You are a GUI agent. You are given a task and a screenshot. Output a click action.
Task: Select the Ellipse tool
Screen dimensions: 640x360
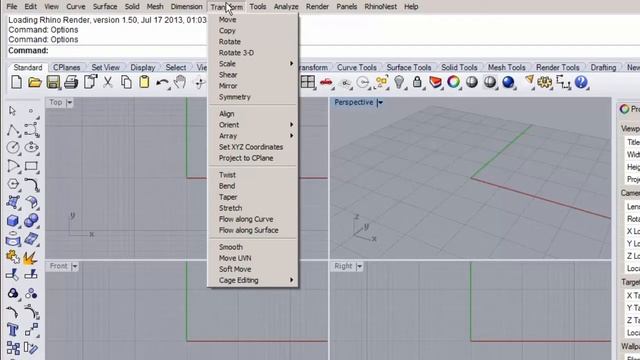tap(31, 148)
